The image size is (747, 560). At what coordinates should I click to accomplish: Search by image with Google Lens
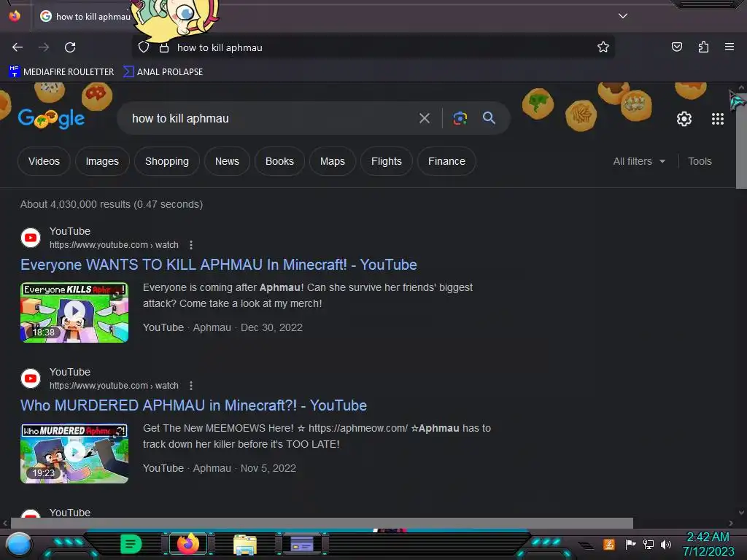click(460, 118)
